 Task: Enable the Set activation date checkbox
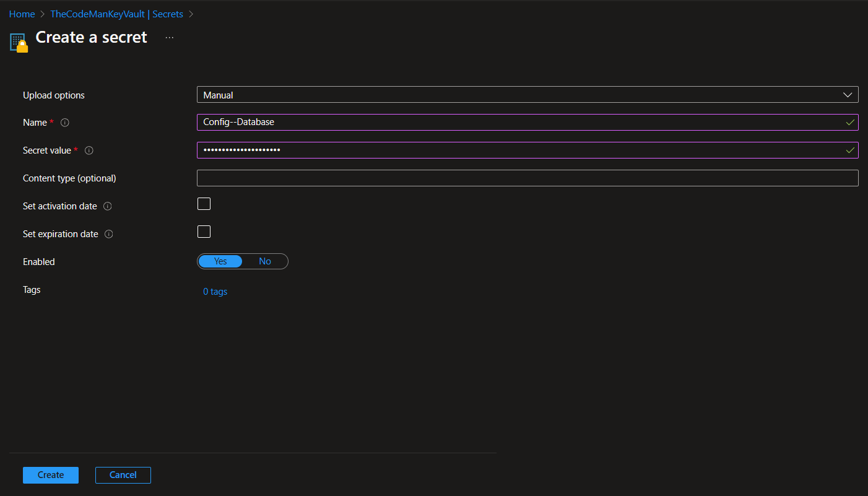[204, 204]
